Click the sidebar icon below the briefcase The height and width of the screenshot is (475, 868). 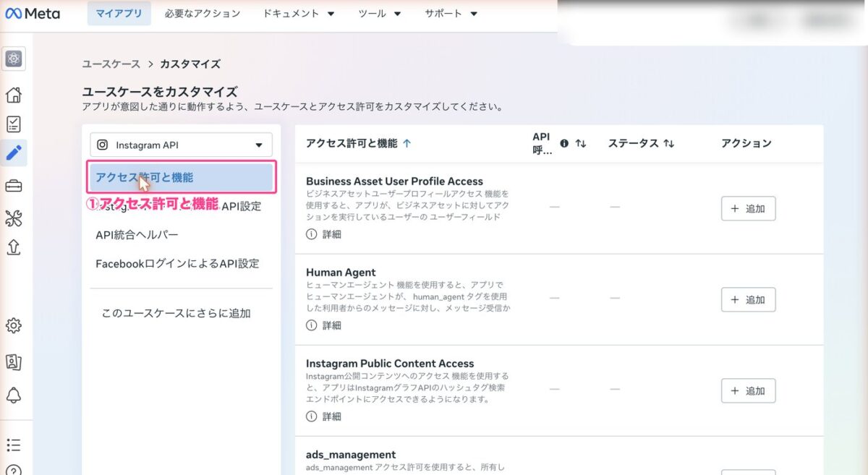point(14,218)
